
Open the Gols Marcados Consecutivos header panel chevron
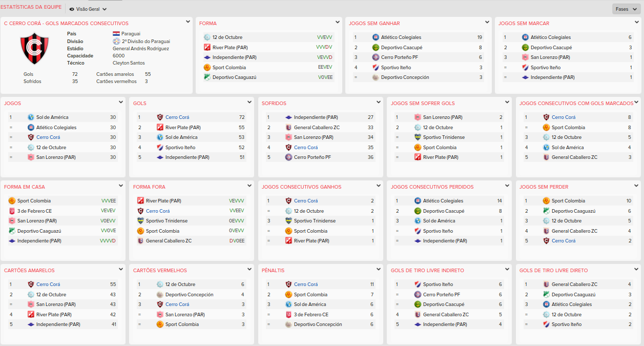(188, 22)
